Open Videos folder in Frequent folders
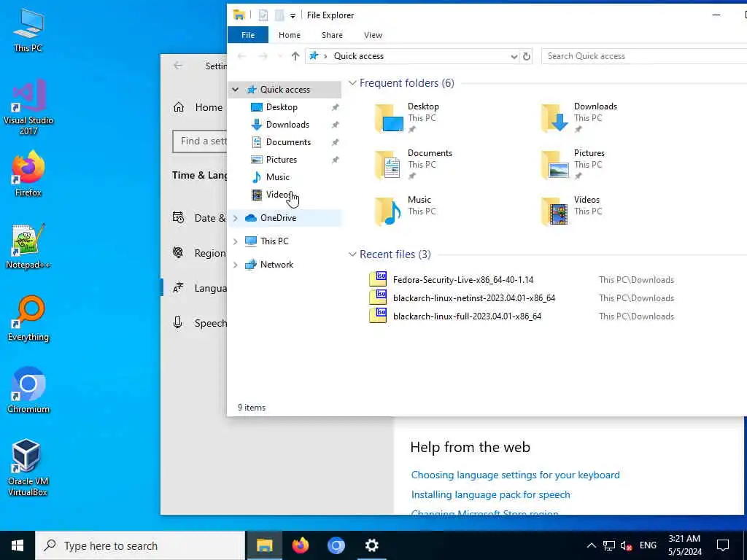747x560 pixels. pos(570,211)
